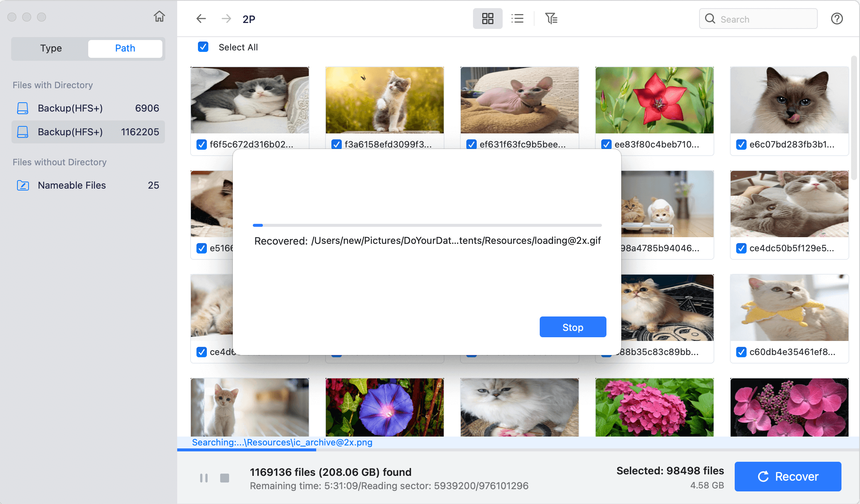Viewport: 860px width, 504px height.
Task: Switch to list view
Action: (x=517, y=19)
